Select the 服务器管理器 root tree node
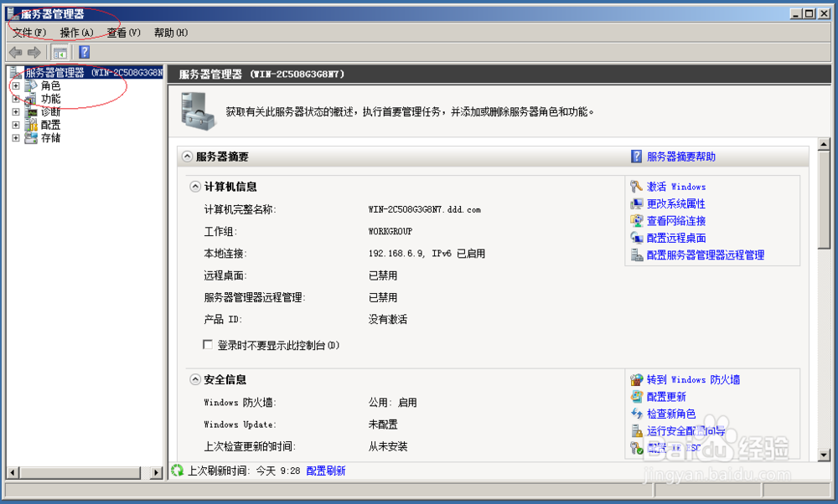The image size is (838, 504). click(x=94, y=72)
